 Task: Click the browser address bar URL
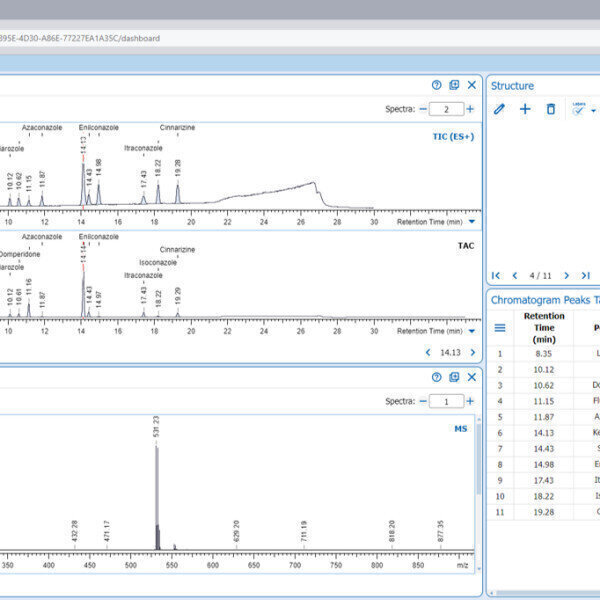click(x=79, y=38)
